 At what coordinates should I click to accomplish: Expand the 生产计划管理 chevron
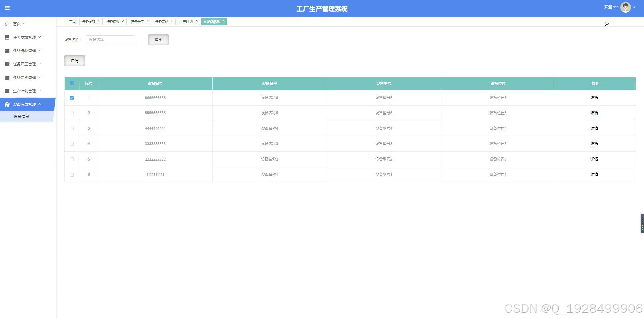40,91
